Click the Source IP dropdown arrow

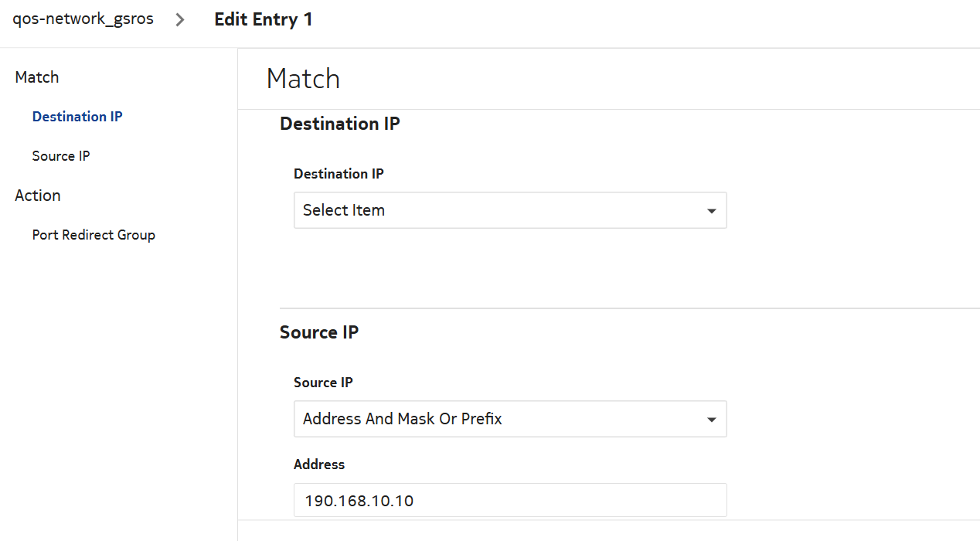712,420
